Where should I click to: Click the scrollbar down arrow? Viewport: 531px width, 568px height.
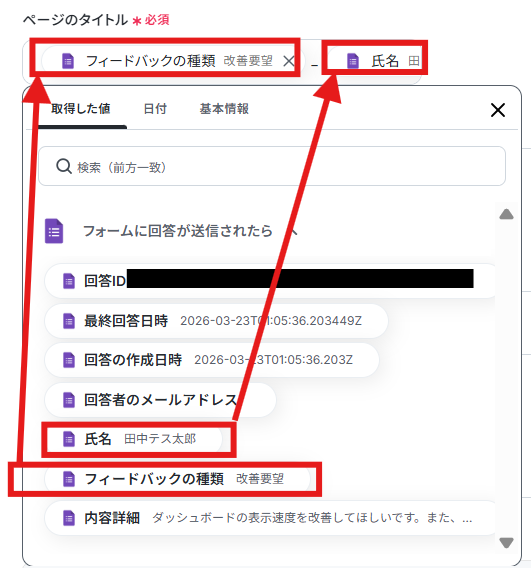coord(506,543)
